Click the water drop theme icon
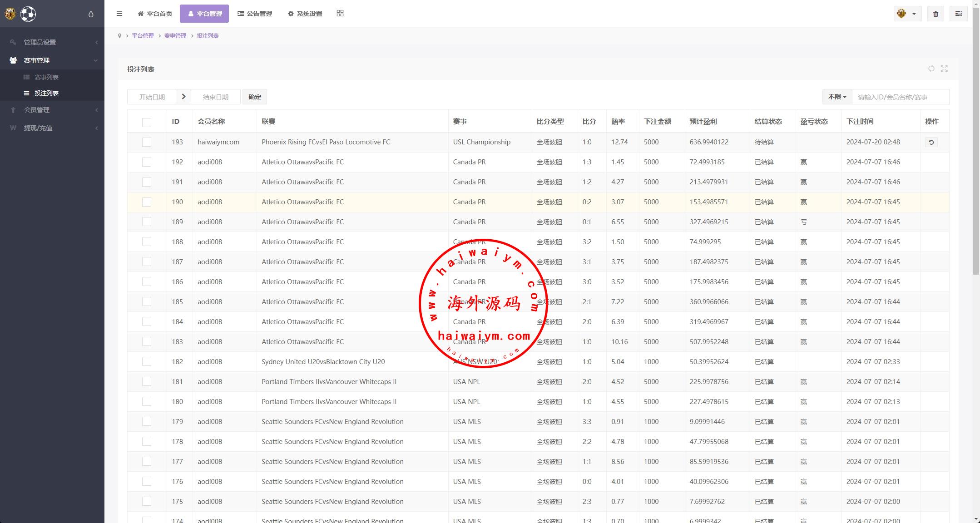This screenshot has height=523, width=980. tap(91, 14)
